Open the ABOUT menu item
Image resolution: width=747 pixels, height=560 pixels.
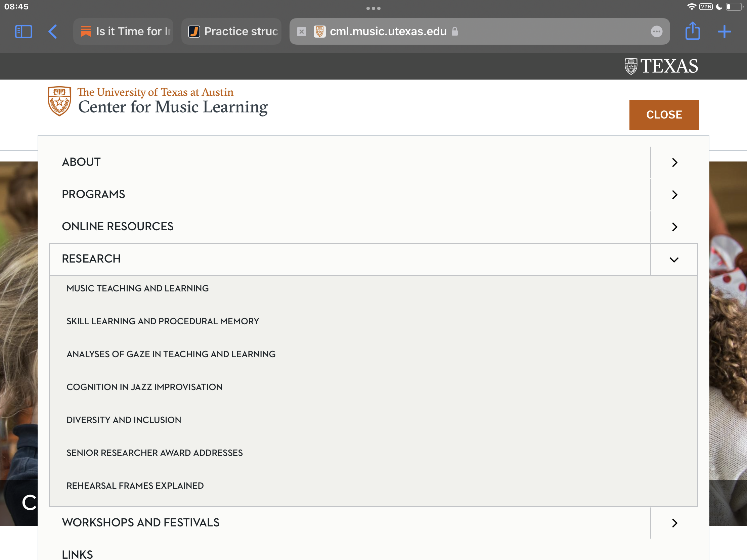(x=81, y=162)
